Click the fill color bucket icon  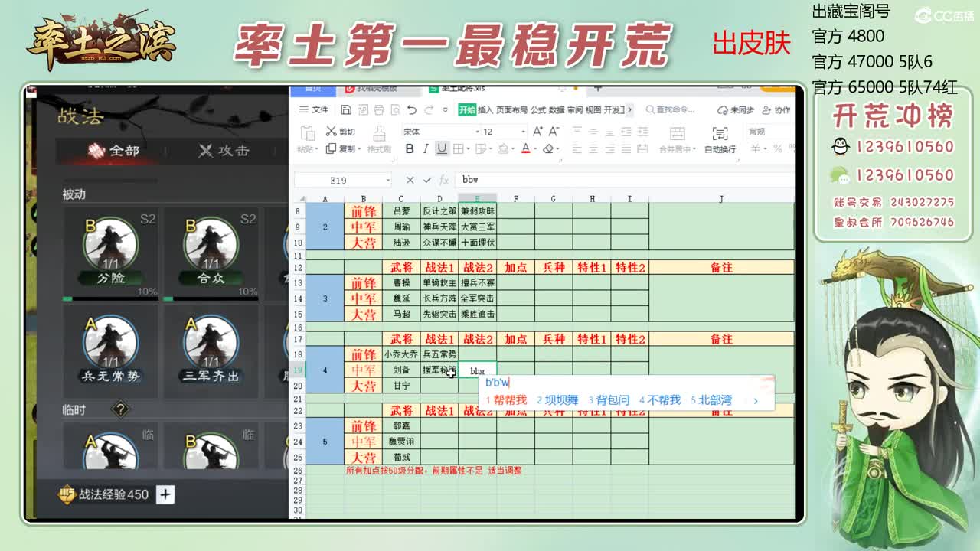[x=501, y=148]
